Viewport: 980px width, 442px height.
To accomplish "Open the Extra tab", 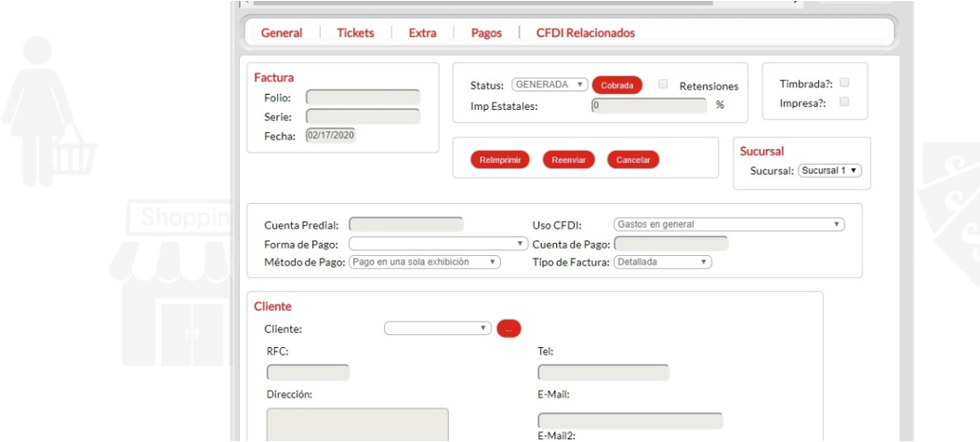I will click(x=422, y=33).
